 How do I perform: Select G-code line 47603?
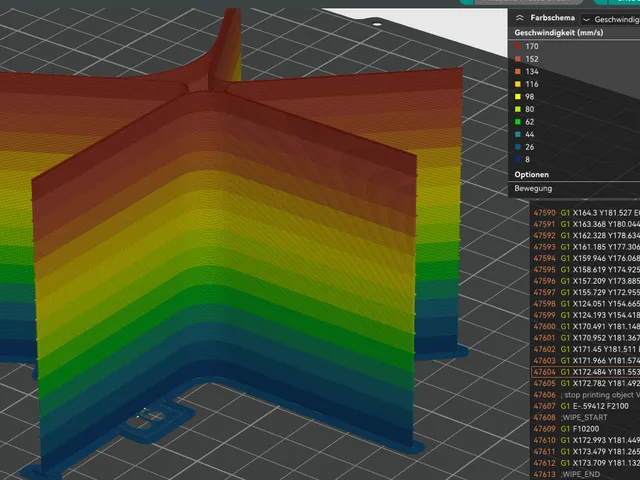586,361
